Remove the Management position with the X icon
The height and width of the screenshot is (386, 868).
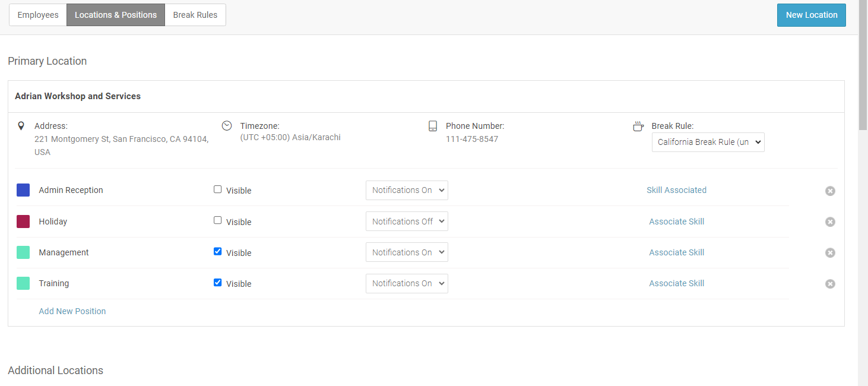point(830,252)
